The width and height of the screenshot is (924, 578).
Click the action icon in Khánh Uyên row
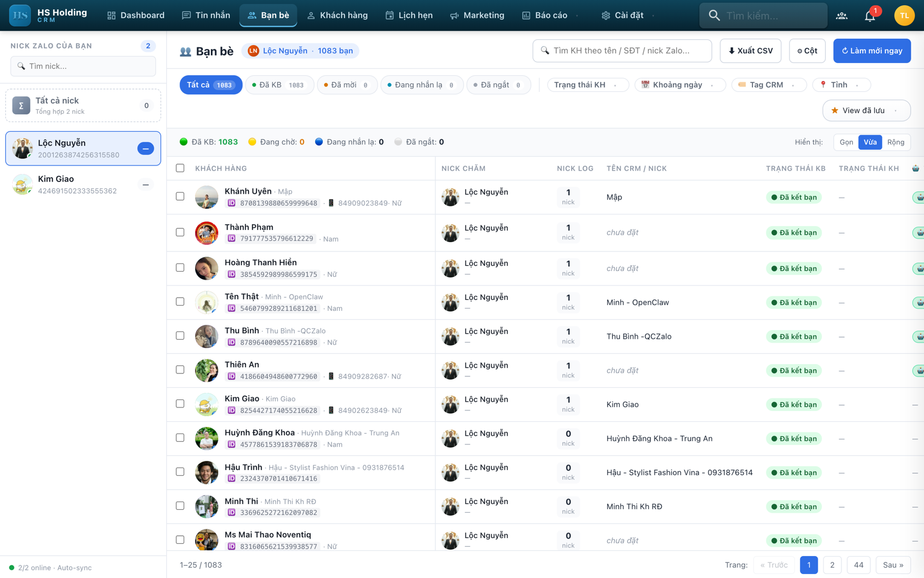tap(919, 197)
